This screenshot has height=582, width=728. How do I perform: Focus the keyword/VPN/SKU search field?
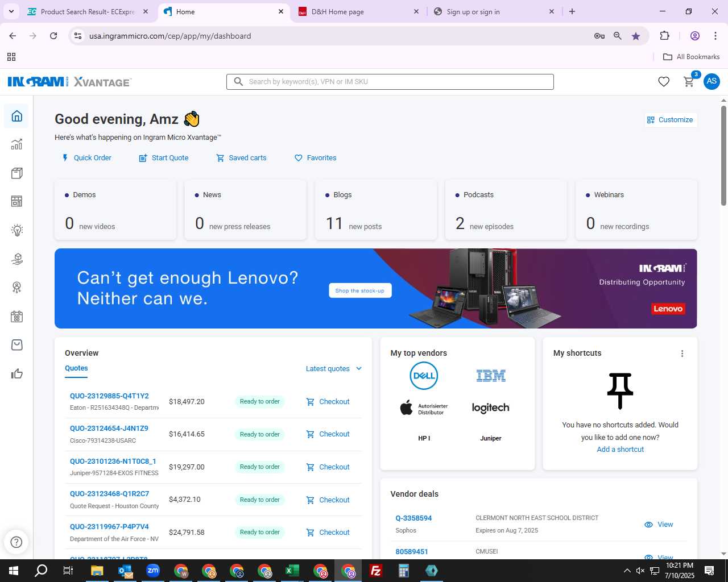coord(390,82)
